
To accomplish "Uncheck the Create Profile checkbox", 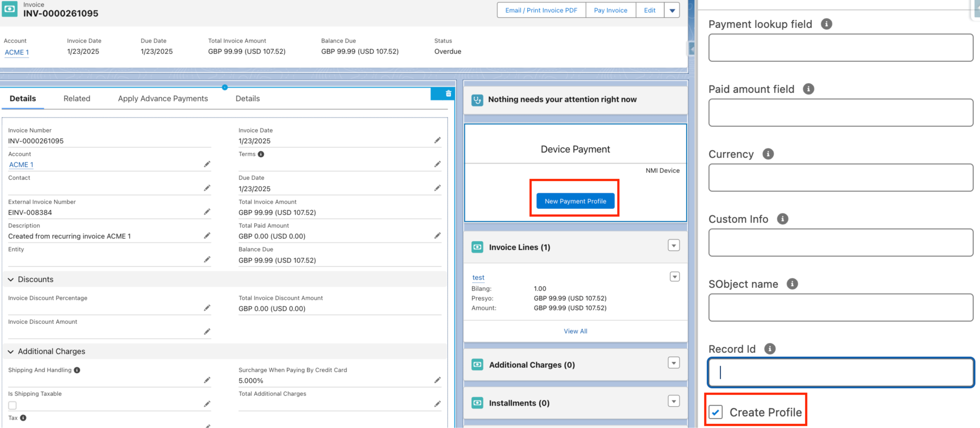I will (x=716, y=412).
